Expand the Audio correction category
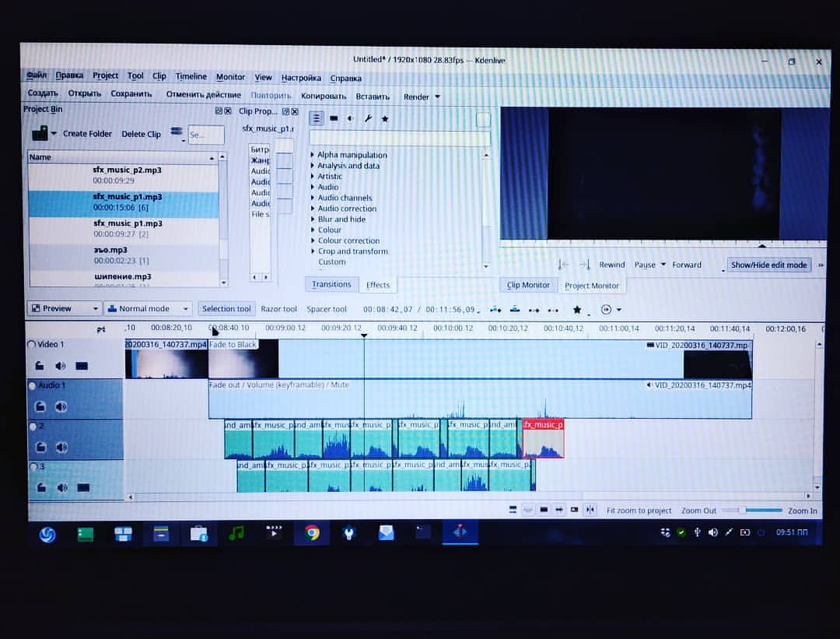Viewport: 840px width, 639px height. click(x=313, y=208)
